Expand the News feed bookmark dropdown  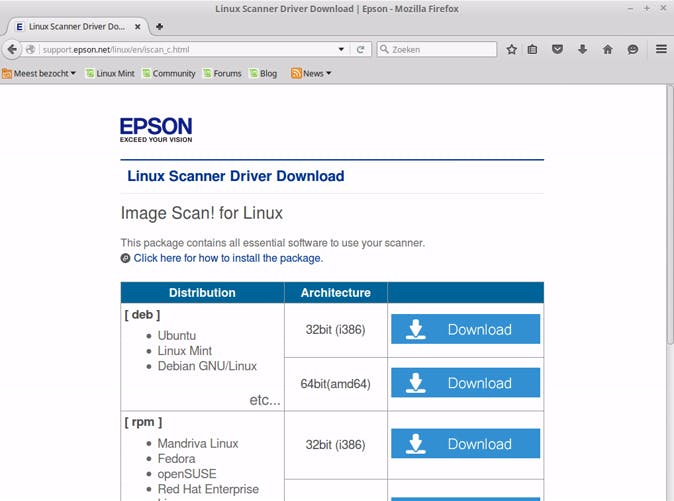pyautogui.click(x=311, y=73)
